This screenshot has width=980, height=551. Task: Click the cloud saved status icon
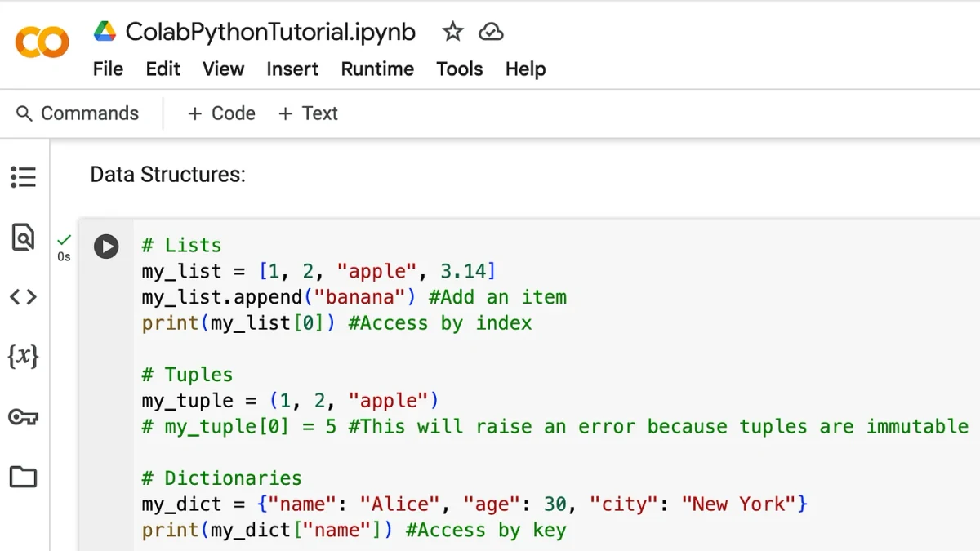[x=491, y=32]
